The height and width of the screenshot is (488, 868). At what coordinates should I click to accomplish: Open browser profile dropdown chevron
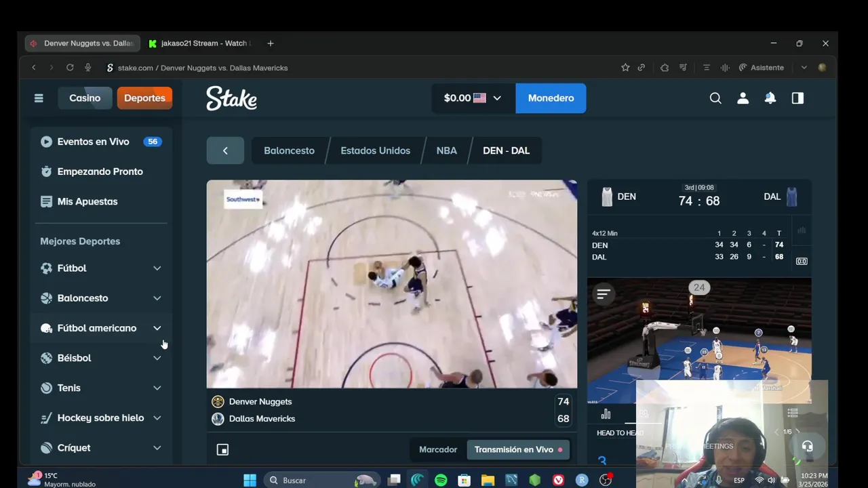(x=804, y=68)
